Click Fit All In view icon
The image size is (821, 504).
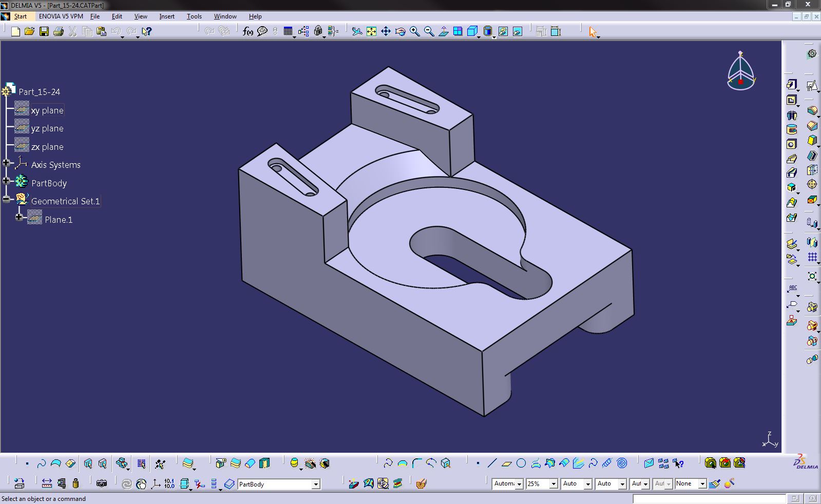coord(371,32)
